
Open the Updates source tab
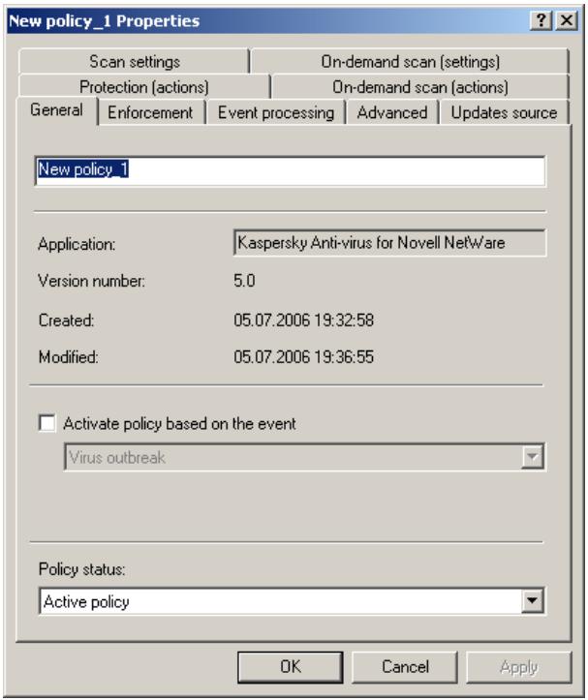[504, 112]
